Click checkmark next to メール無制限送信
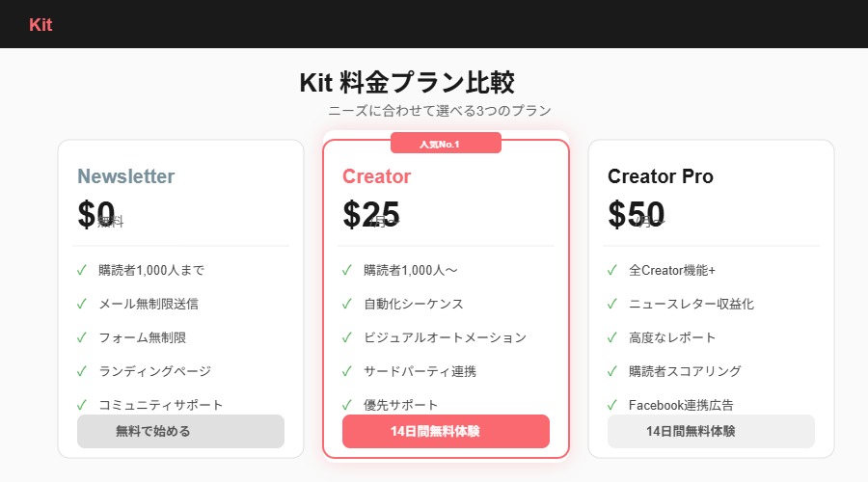Screen dimensions: 868x482 click(x=82, y=304)
